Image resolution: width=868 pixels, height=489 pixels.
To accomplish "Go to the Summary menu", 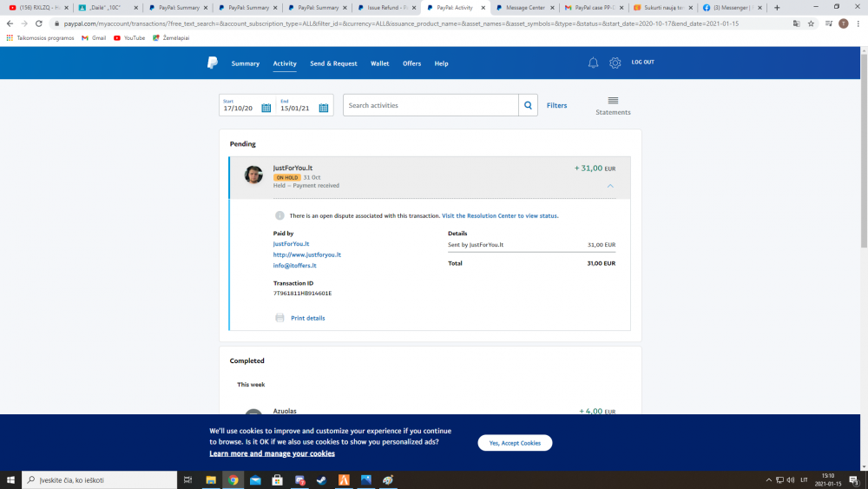I will 246,63.
